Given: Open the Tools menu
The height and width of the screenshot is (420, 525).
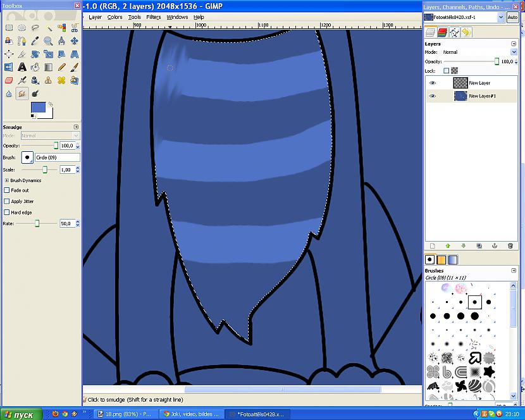Looking at the screenshot, I should 135,17.
